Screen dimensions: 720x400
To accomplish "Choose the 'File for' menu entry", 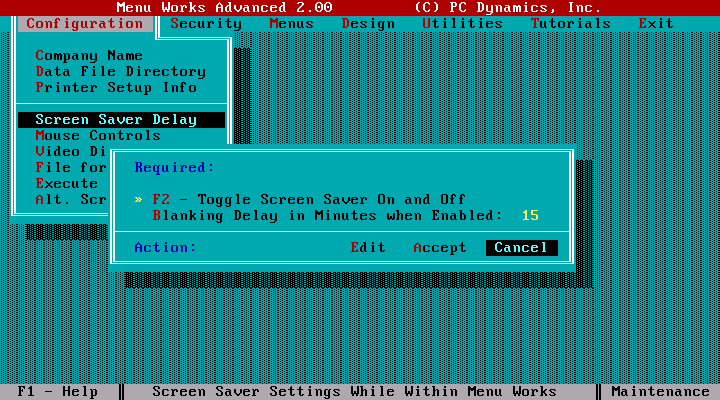I will [x=71, y=168].
